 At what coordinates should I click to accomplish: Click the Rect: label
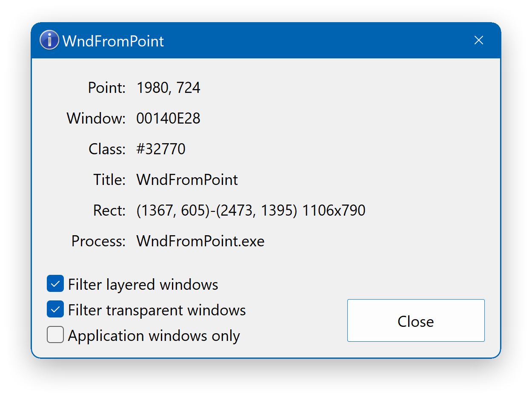point(110,211)
